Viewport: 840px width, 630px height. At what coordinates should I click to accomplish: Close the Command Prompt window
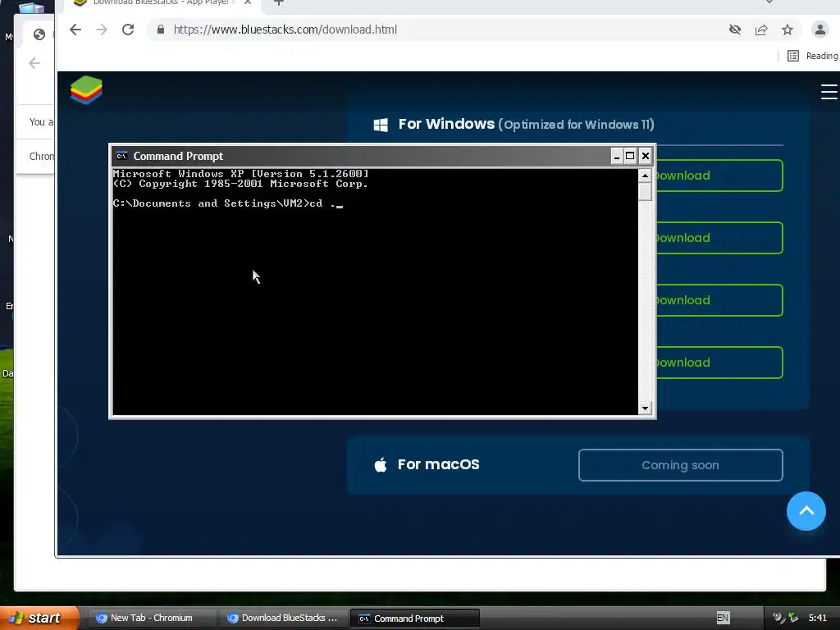tap(646, 156)
